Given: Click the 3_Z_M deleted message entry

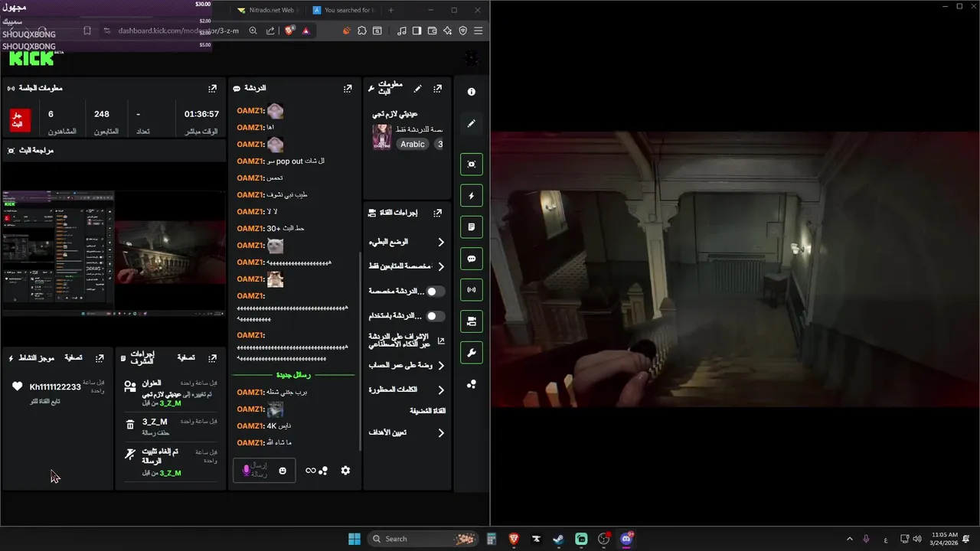Looking at the screenshot, I should (x=171, y=426).
